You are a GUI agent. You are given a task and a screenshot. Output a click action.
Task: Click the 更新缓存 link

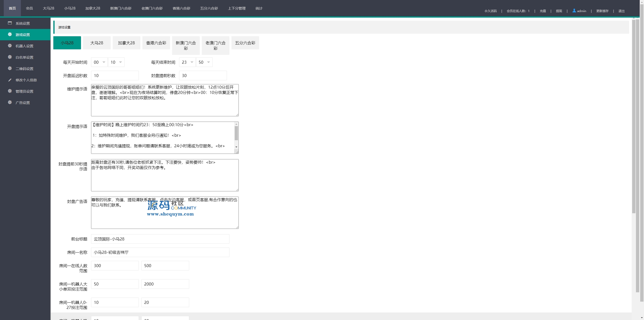tap(602, 11)
